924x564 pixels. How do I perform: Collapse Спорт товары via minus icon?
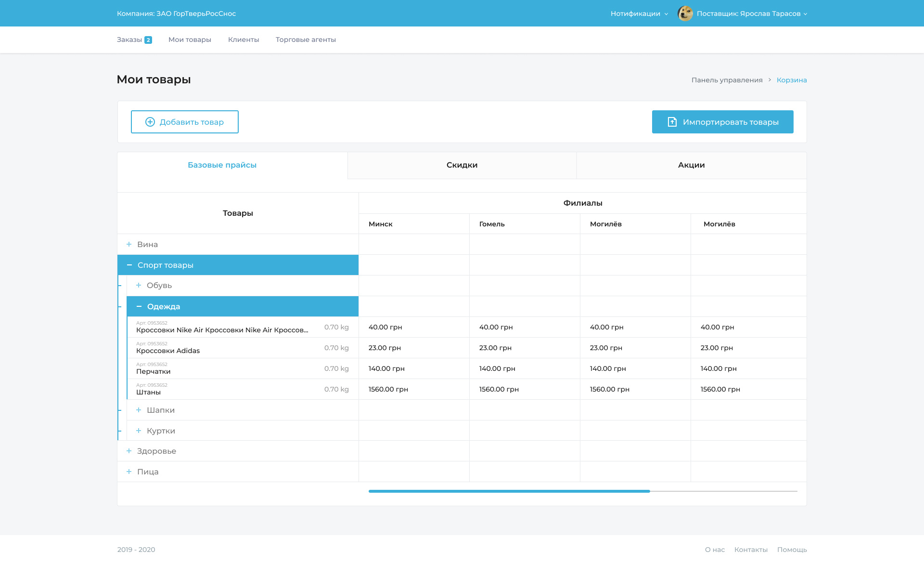click(129, 265)
